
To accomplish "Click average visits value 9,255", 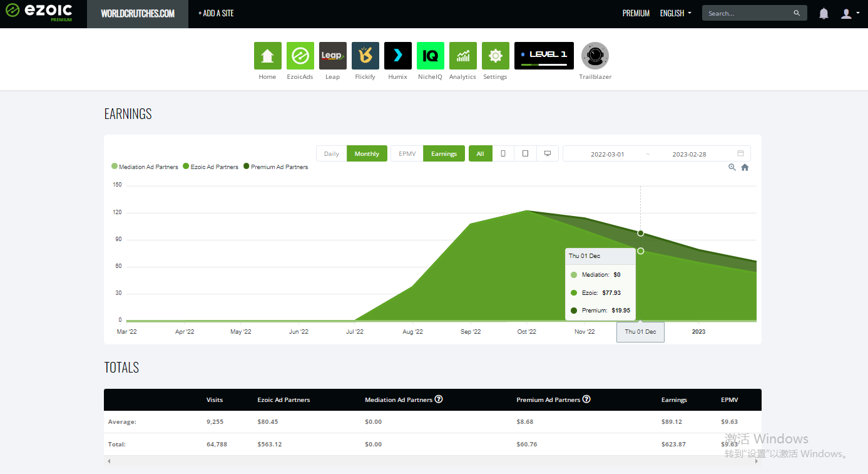I will point(215,421).
